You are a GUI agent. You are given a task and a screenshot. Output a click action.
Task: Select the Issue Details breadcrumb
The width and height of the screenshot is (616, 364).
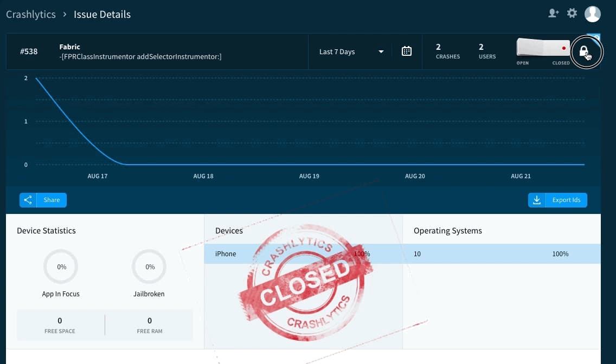coord(102,15)
